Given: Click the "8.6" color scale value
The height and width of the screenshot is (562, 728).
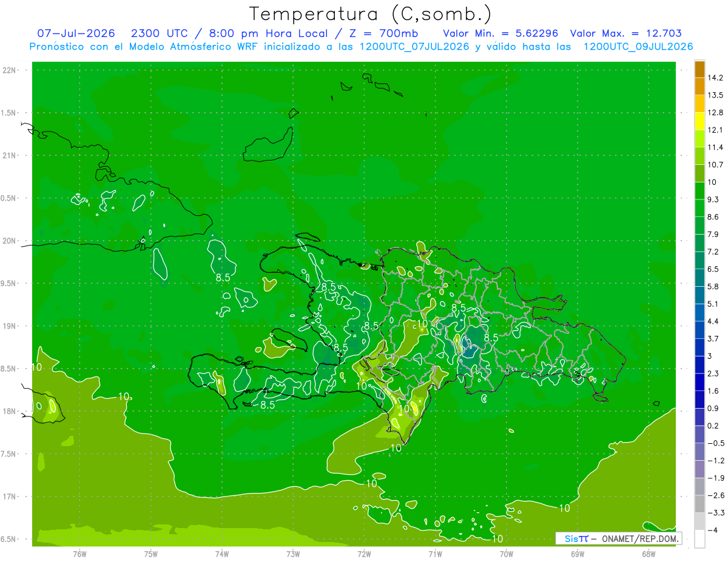Looking at the screenshot, I should (715, 217).
